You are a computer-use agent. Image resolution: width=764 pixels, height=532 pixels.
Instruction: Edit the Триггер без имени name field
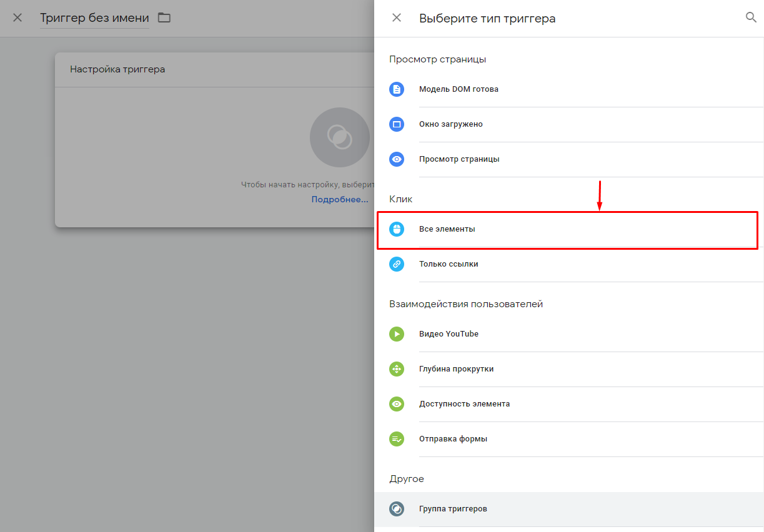pos(94,18)
